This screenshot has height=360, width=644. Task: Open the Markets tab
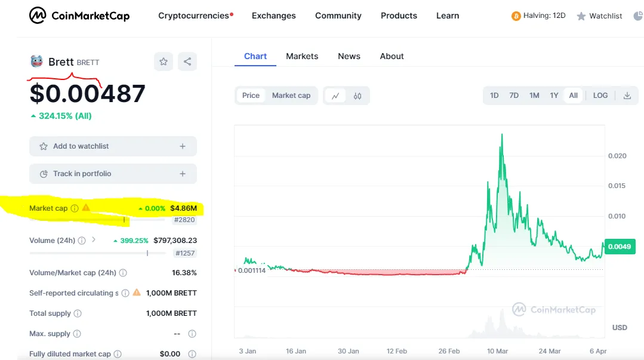click(302, 56)
